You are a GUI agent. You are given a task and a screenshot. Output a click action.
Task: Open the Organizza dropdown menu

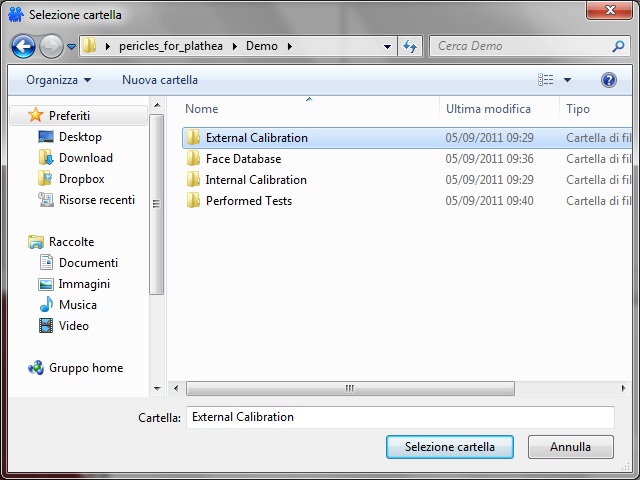(x=58, y=80)
